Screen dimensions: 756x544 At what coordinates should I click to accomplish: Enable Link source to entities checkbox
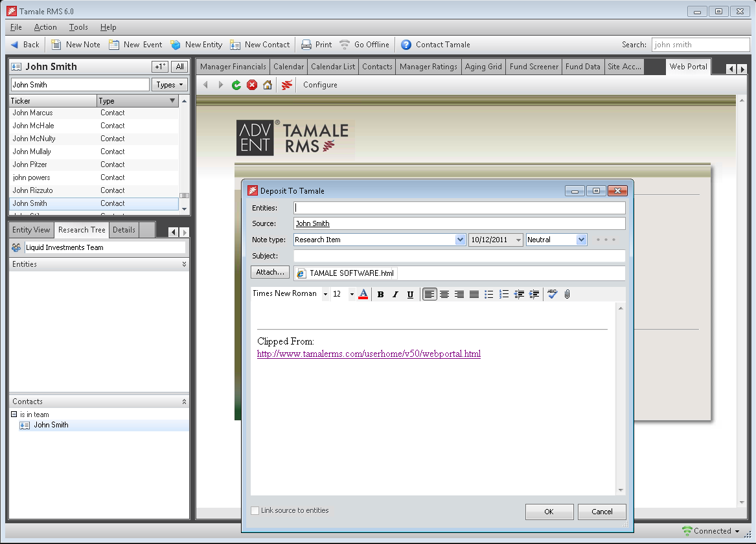(255, 511)
